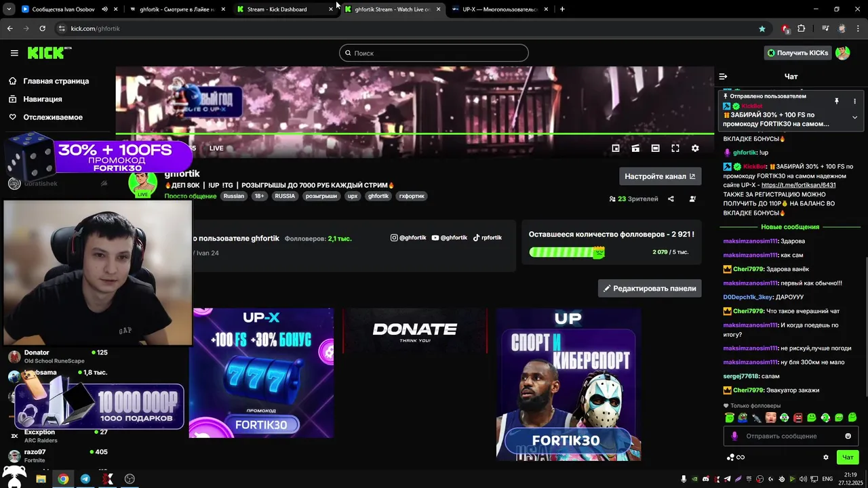This screenshot has height=488, width=868.
Task: Select Donator channel in sidebar
Action: tap(57, 357)
